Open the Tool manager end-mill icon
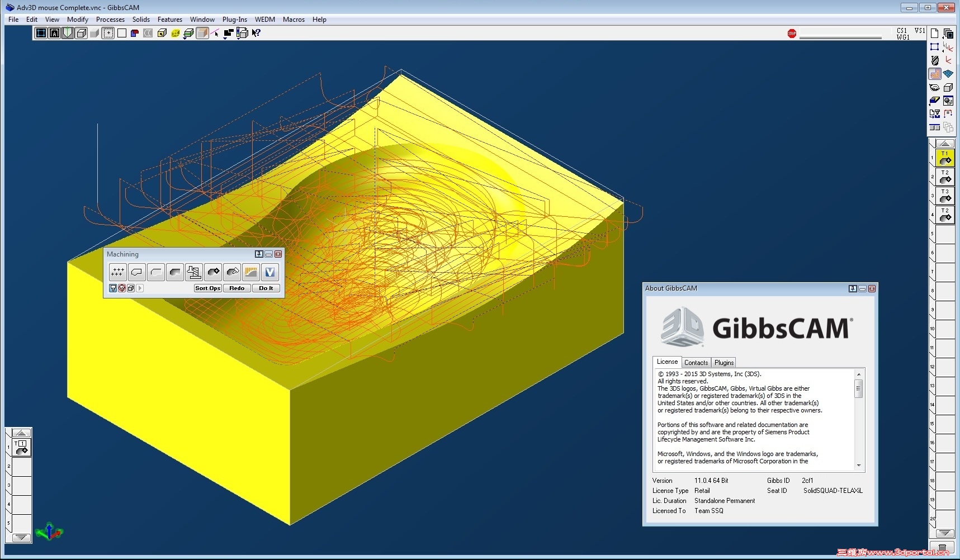 tap(934, 60)
